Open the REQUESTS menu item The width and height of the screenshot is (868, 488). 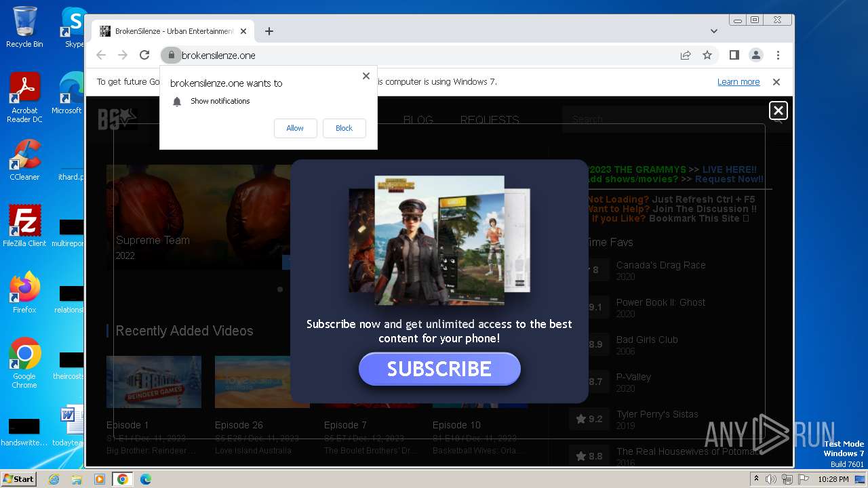[x=490, y=120]
